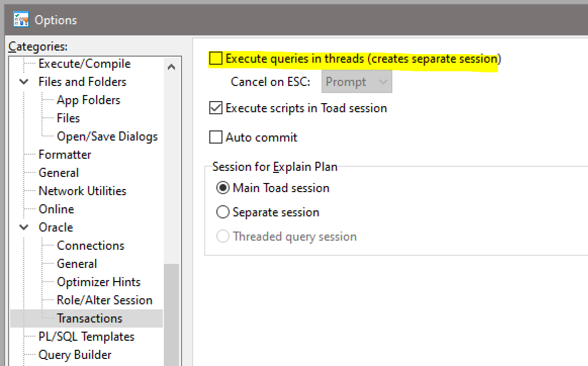
Task: Select the Query Builder category
Action: click(75, 355)
